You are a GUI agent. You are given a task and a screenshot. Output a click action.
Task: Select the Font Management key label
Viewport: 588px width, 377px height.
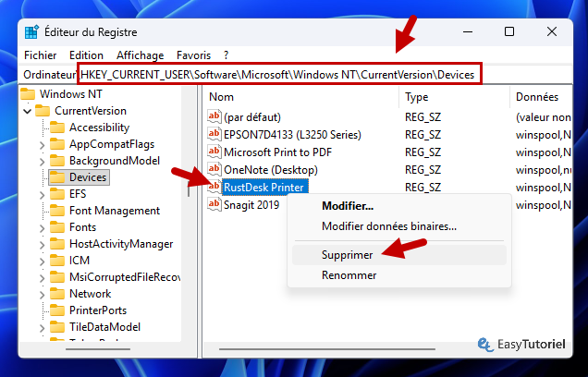click(115, 211)
